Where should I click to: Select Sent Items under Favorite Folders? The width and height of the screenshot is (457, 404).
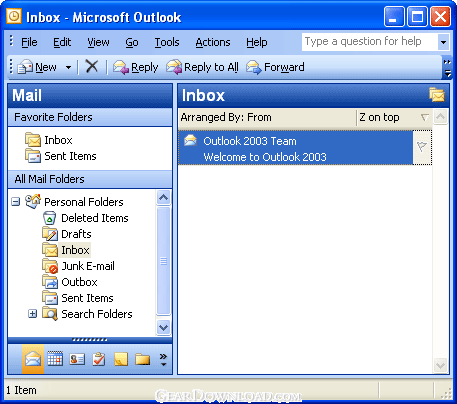coord(61,156)
